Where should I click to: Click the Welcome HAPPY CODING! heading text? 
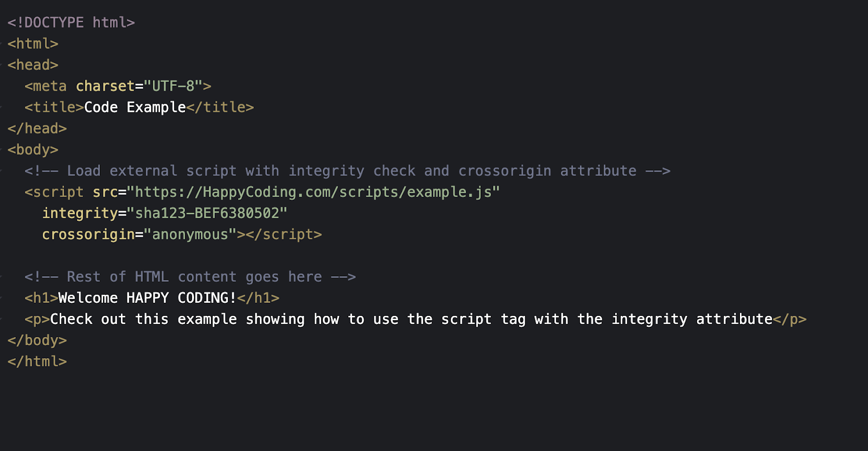click(148, 298)
